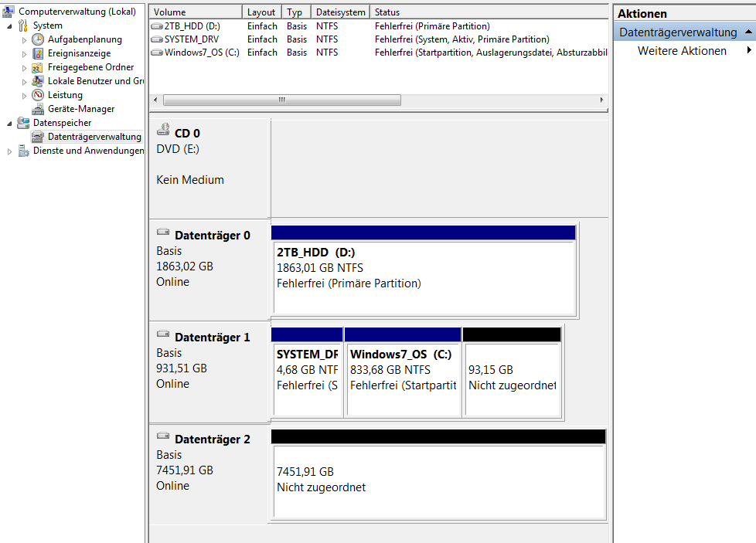Select the 2TB_HDD (D:) volume row

(x=379, y=26)
